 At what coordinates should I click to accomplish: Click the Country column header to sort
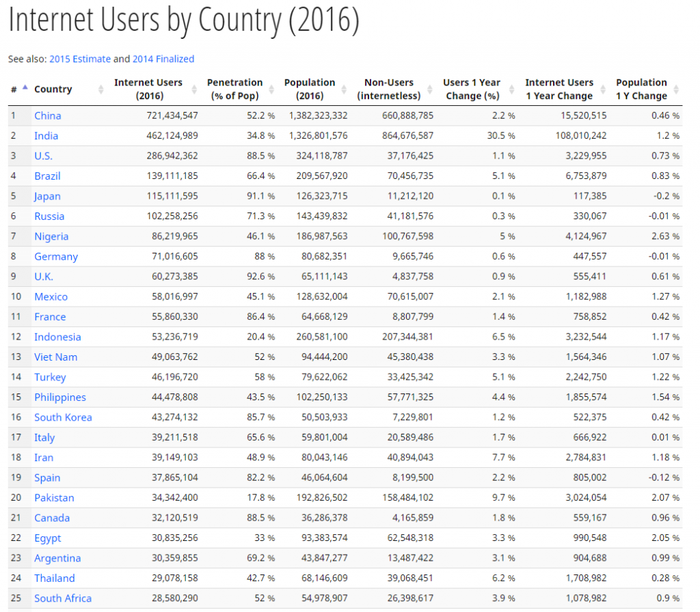click(53, 89)
